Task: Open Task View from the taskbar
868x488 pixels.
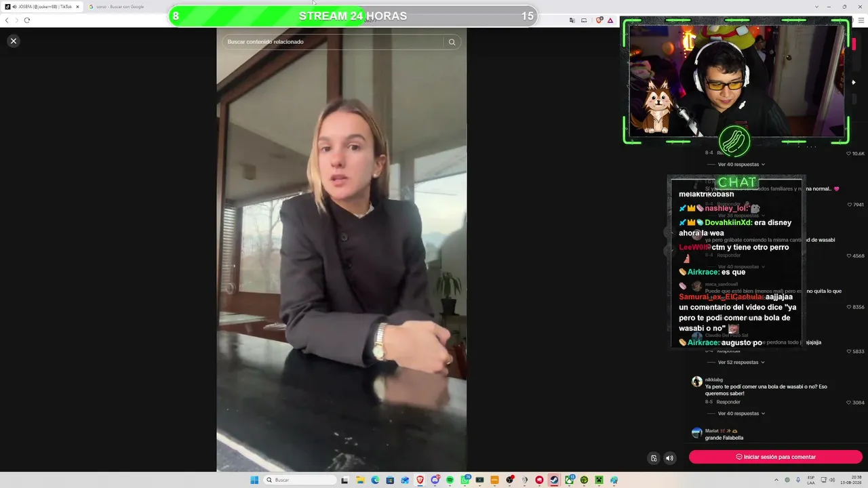Action: coord(344,480)
